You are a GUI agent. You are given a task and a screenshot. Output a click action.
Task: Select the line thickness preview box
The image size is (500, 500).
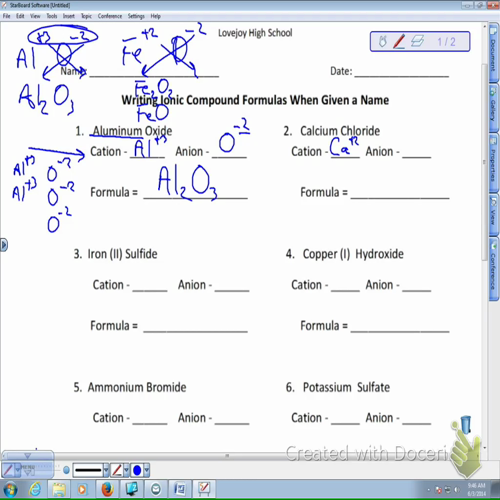pos(88,470)
